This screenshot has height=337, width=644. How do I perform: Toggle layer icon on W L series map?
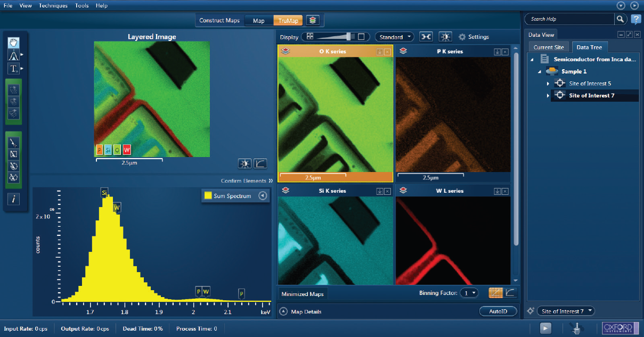[403, 190]
